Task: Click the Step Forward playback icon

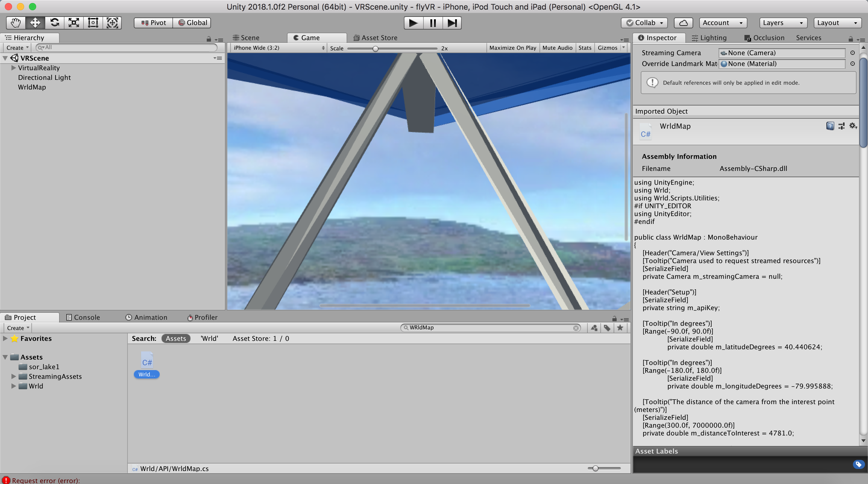Action: coord(452,23)
